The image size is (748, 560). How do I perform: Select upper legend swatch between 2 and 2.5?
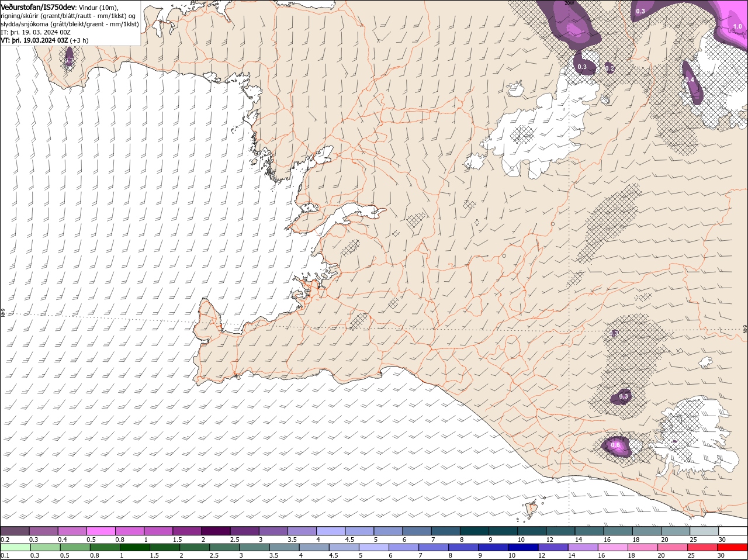coord(216,531)
